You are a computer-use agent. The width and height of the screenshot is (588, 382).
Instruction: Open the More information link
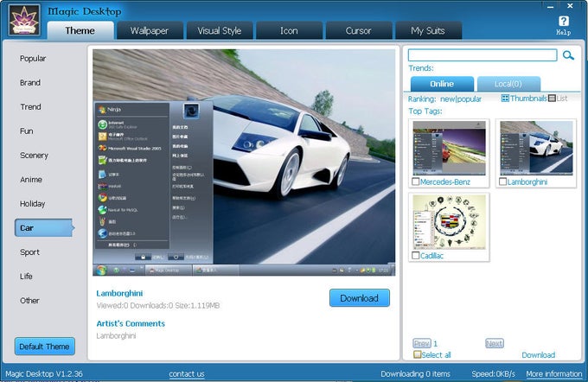click(x=554, y=373)
